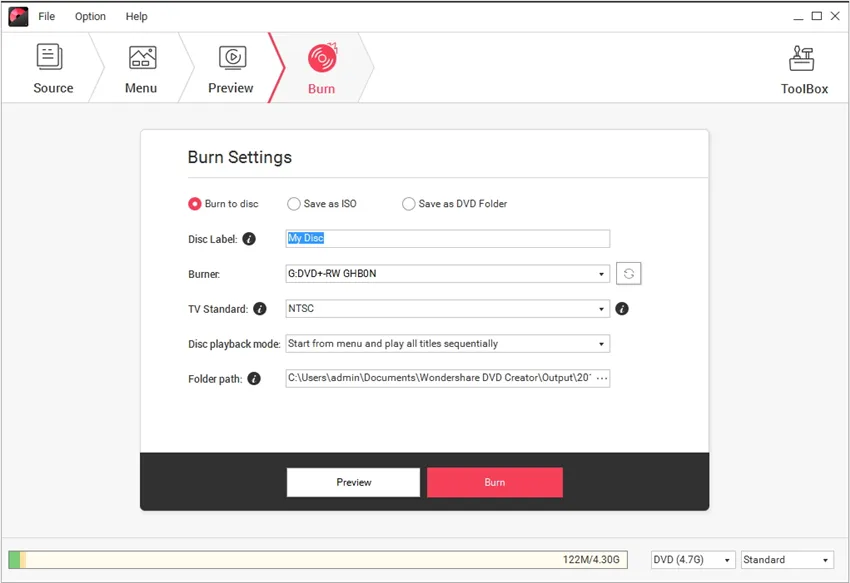Open the File menu
The height and width of the screenshot is (583, 850).
coord(46,16)
